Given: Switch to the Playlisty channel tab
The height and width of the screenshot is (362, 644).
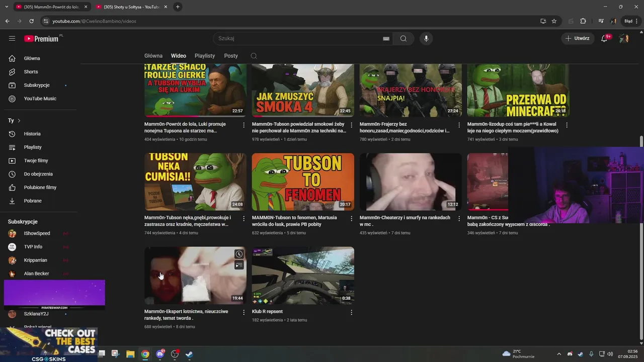Looking at the screenshot, I should coord(205,56).
